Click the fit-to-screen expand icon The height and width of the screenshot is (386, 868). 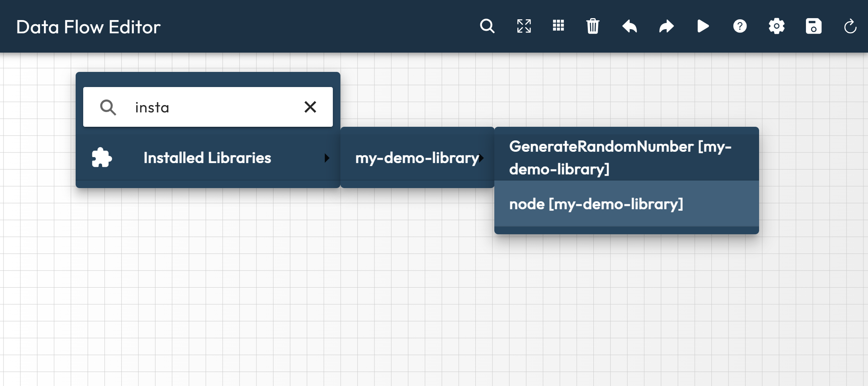[x=524, y=26]
